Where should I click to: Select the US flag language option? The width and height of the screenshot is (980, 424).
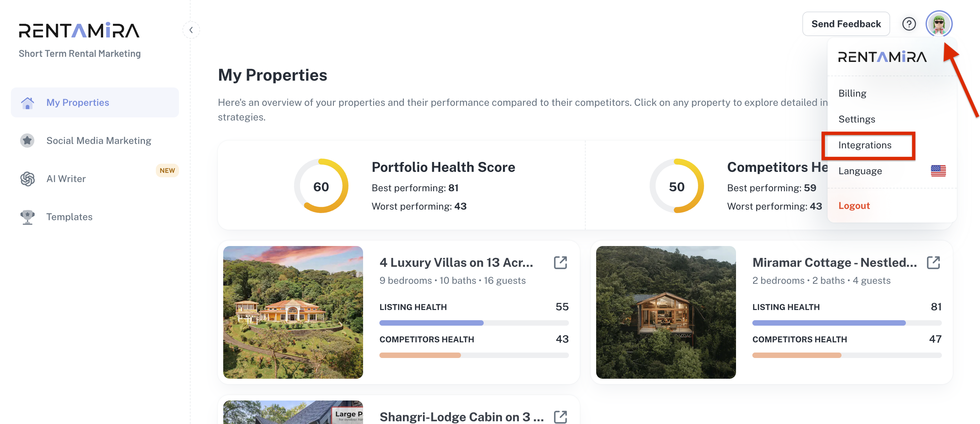coord(938,171)
